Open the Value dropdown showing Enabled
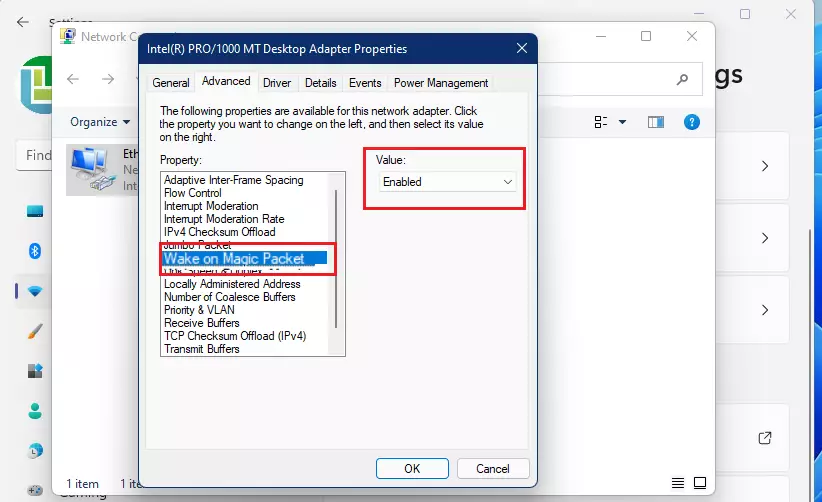This screenshot has height=502, width=822. [447, 182]
